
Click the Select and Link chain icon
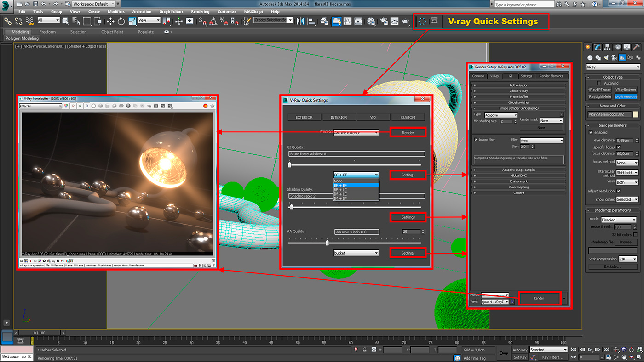coord(8,21)
